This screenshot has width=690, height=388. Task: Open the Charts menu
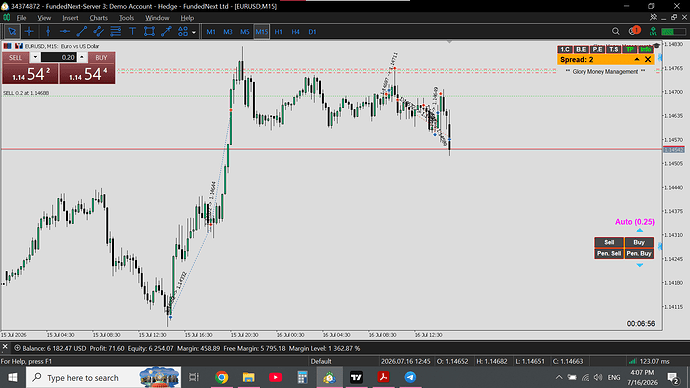(x=98, y=18)
